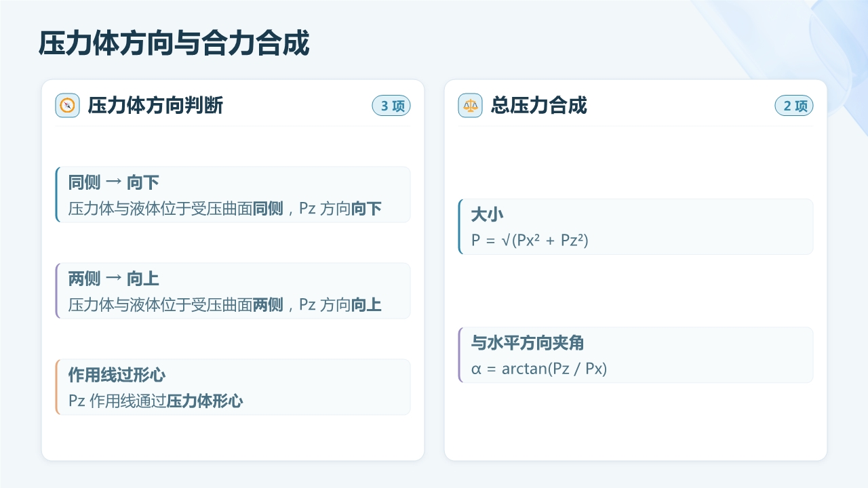The image size is (868, 488).
Task: Click the 与水平方向夹角 card heading
Action: click(527, 343)
